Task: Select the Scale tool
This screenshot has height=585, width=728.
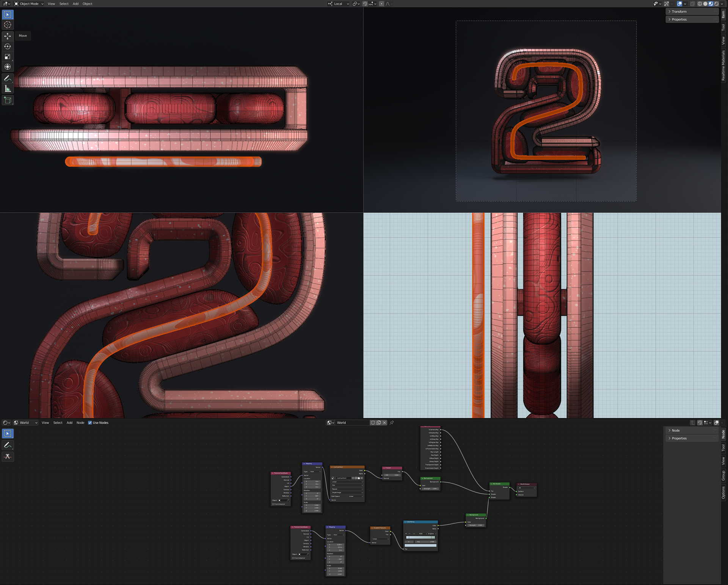Action: [x=8, y=57]
